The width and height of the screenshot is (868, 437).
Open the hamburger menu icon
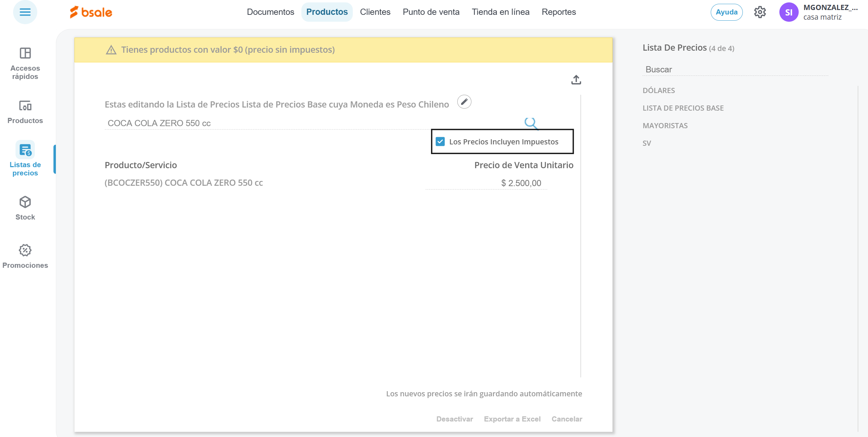click(25, 12)
